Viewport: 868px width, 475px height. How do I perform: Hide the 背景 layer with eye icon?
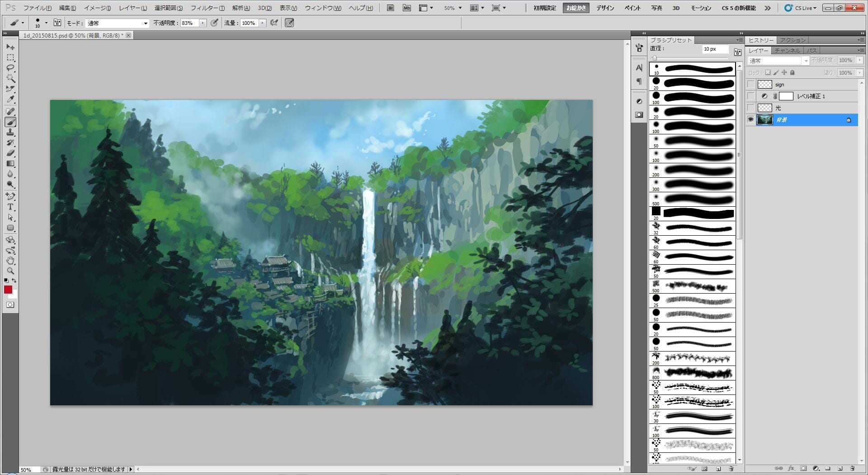[751, 119]
